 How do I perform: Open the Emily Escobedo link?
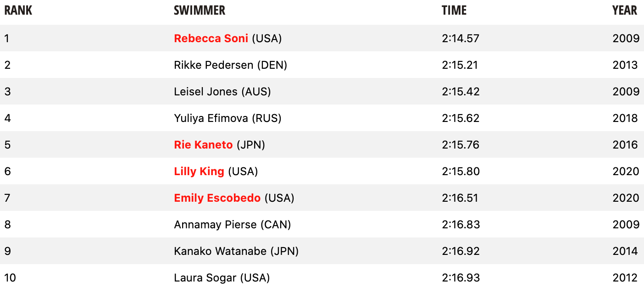[217, 198]
